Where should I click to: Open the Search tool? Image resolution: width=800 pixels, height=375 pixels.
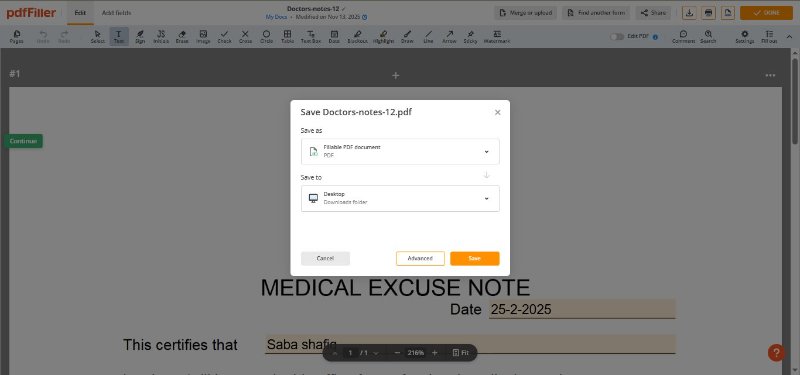click(708, 36)
